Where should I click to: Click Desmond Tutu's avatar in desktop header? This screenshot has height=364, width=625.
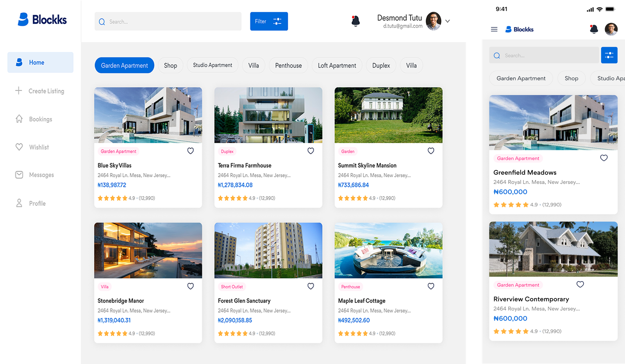coord(433,21)
